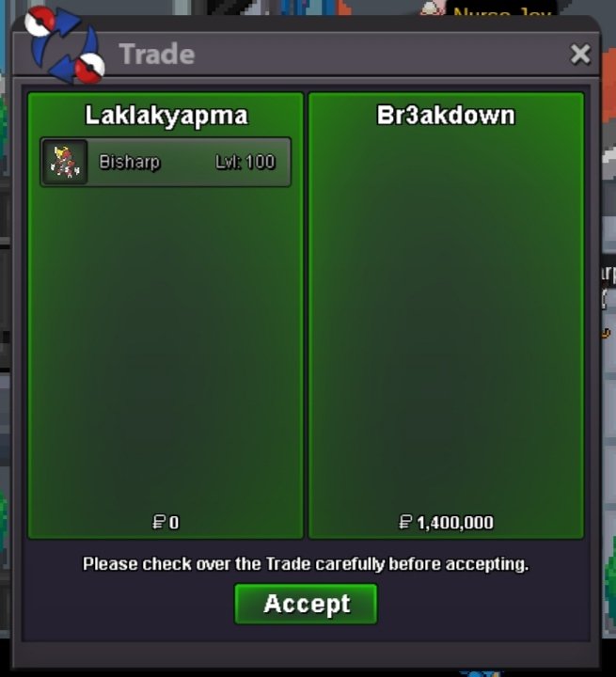Click the Br3akdown player name

[446, 116]
